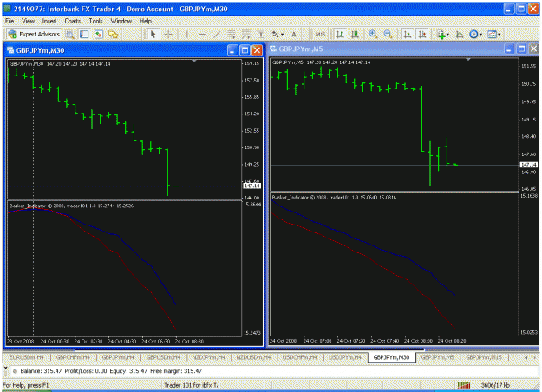Select the crosshair tool

click(x=168, y=34)
